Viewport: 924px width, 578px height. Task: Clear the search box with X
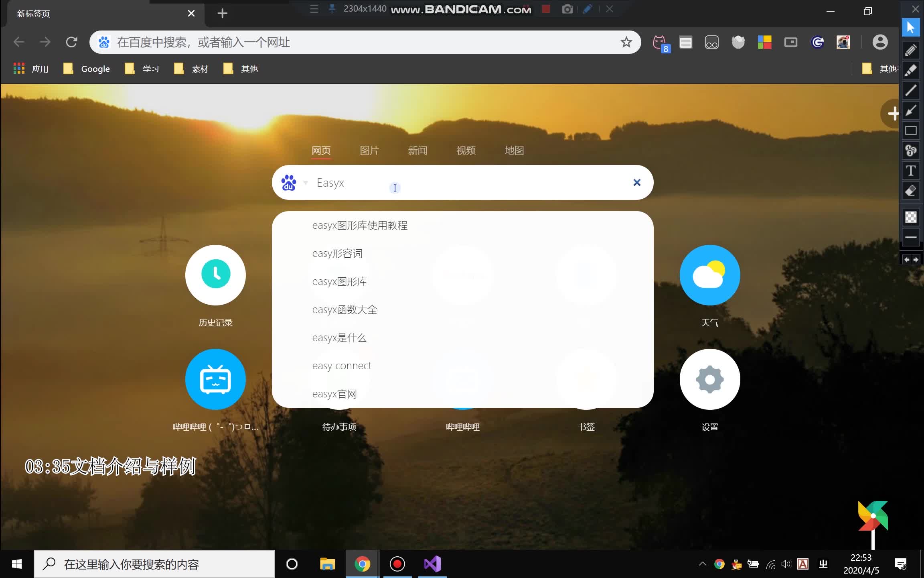click(x=637, y=183)
